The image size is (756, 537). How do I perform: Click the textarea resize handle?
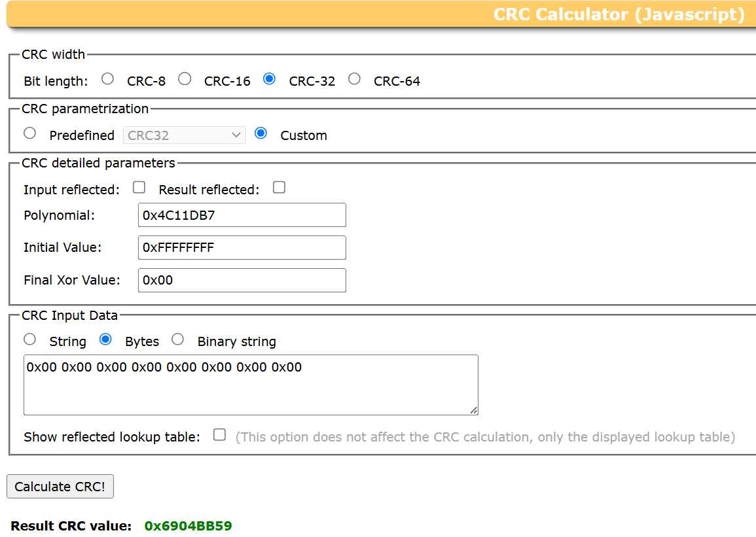point(474,411)
